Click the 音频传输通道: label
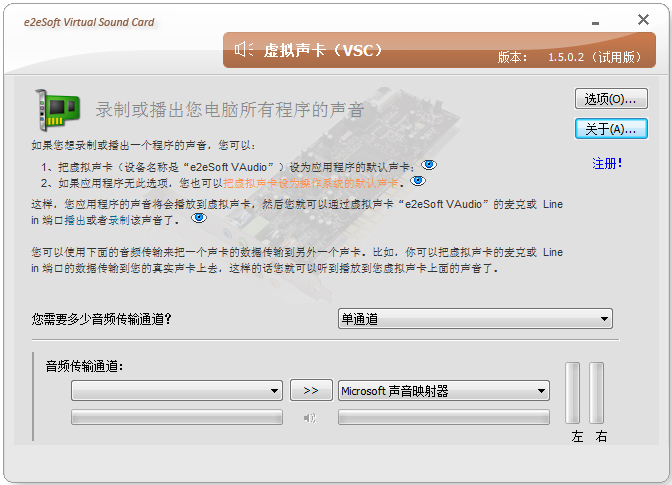This screenshot has width=672, height=485. [84, 366]
